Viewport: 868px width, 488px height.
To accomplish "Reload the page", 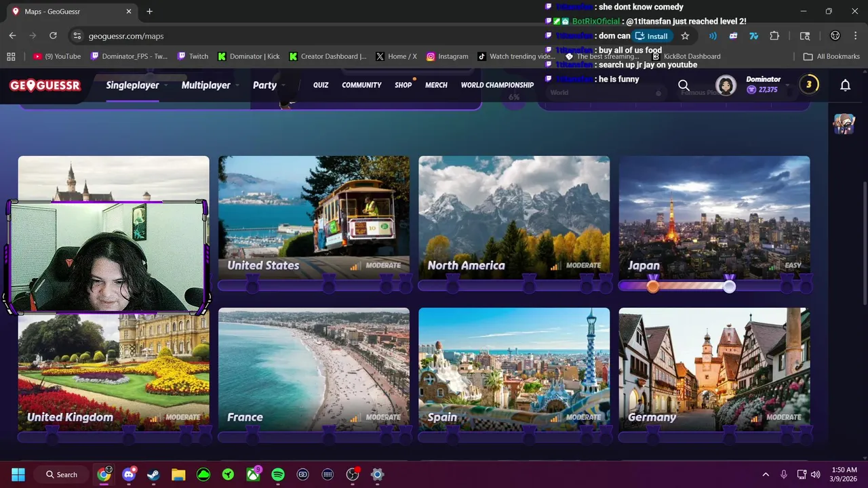I will click(53, 36).
